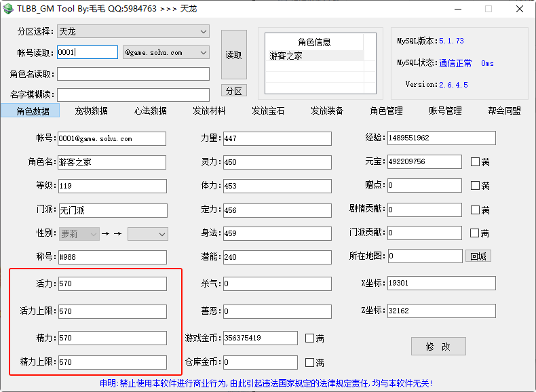Viewport: 536px width, 392px height.
Task: Switch to the 宠物数据 tab
Action: (91, 111)
